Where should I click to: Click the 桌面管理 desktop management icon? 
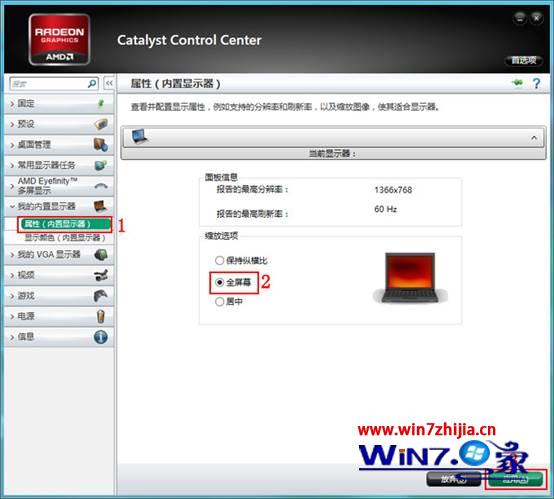point(101,145)
